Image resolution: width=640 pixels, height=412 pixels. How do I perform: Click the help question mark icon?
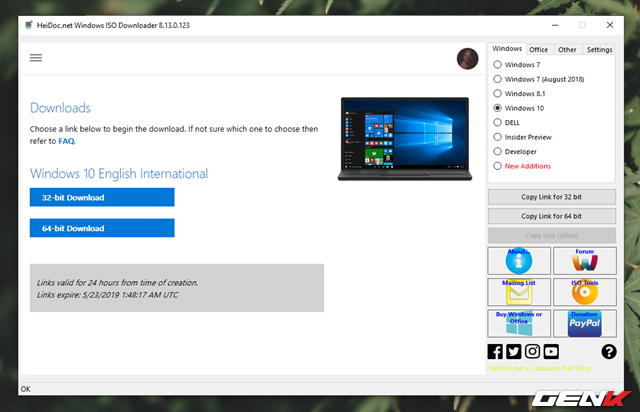point(609,352)
